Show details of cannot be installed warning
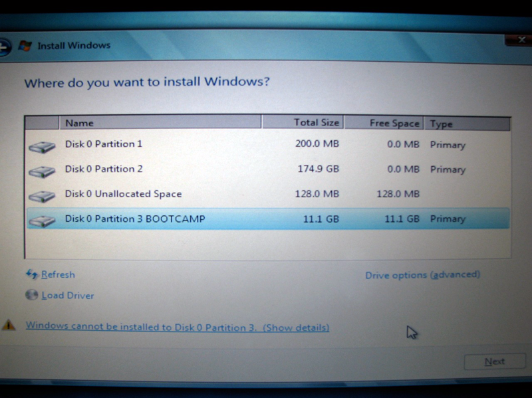The width and height of the screenshot is (532, 398). point(178,327)
